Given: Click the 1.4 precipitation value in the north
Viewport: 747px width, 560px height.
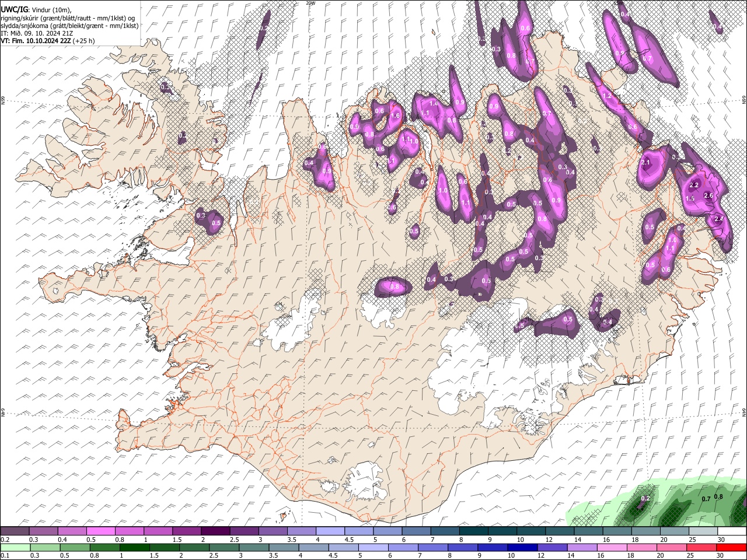Looking at the screenshot, I should pyautogui.click(x=434, y=103).
